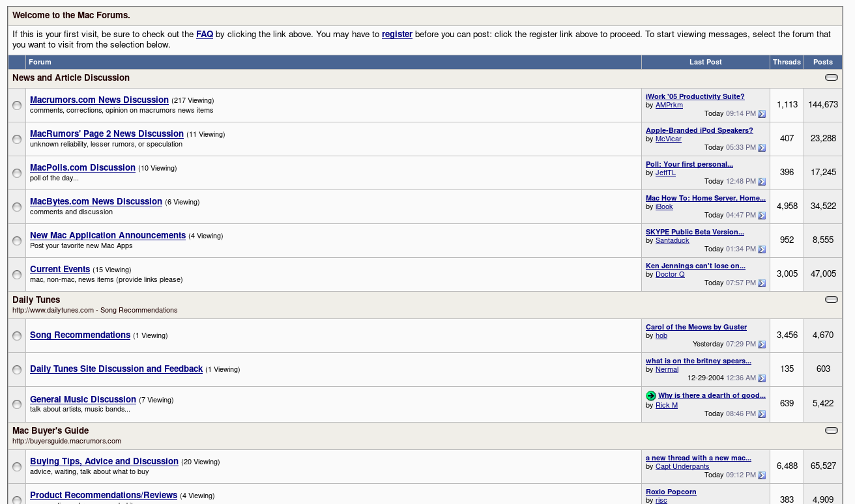View user profile Doctor Q
This screenshot has height=504, width=855.
point(670,274)
